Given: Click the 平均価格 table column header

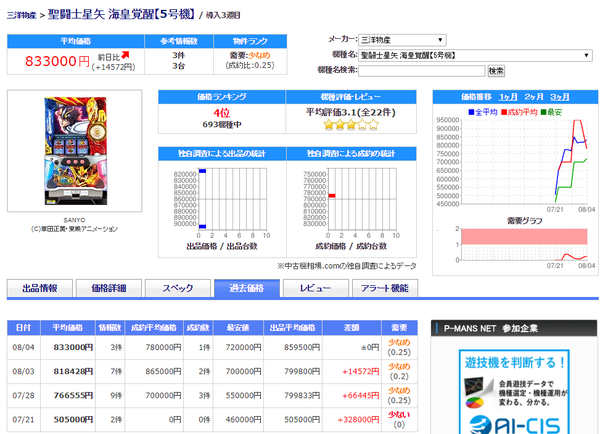Looking at the screenshot, I should [x=68, y=328].
